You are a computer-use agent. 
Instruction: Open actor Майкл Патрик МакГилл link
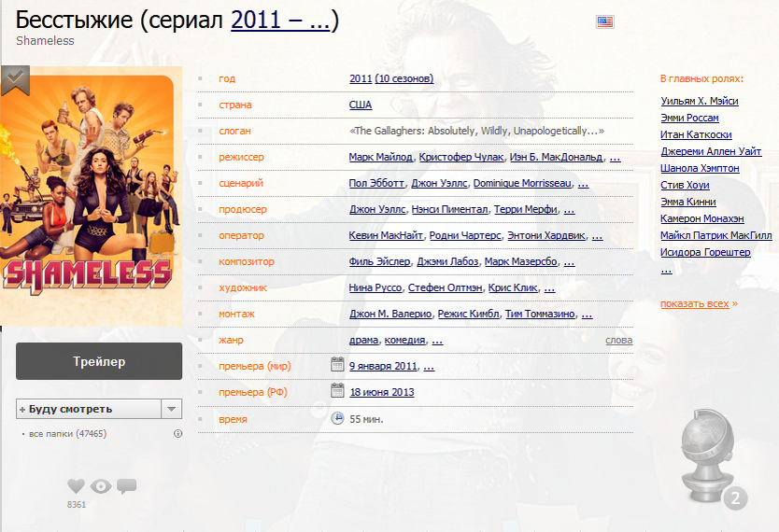pyautogui.click(x=716, y=236)
